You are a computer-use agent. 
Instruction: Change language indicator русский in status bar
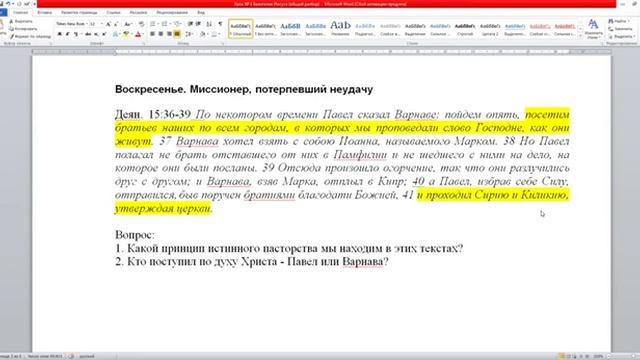click(87, 356)
